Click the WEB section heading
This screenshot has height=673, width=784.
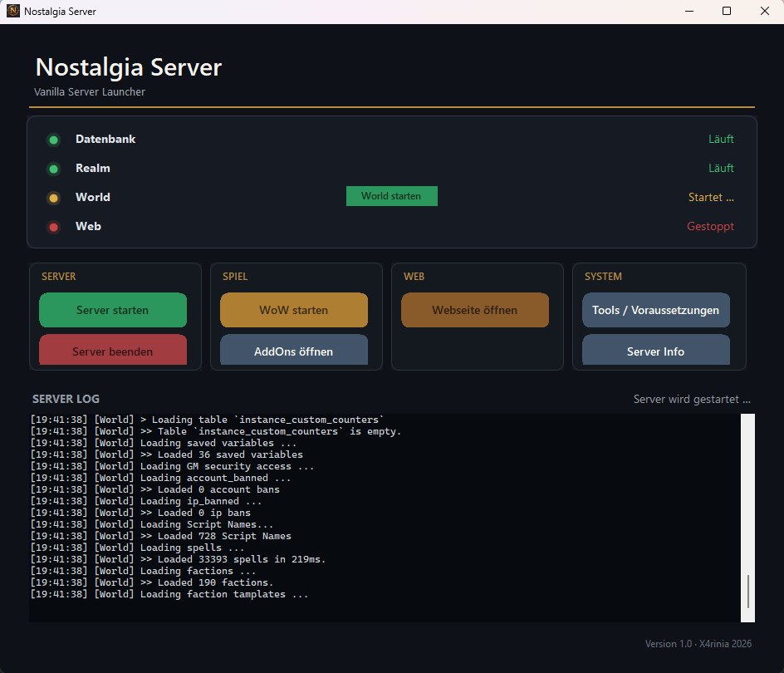click(414, 277)
